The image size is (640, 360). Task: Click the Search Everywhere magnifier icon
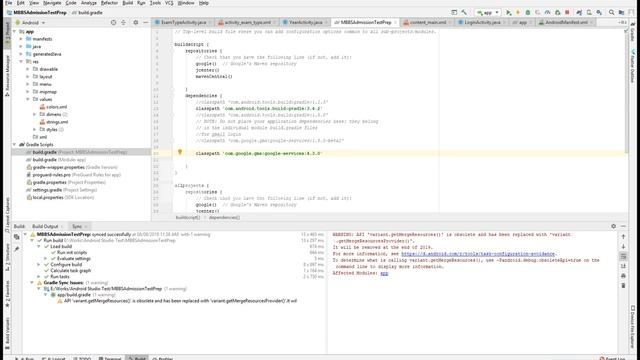coord(611,13)
